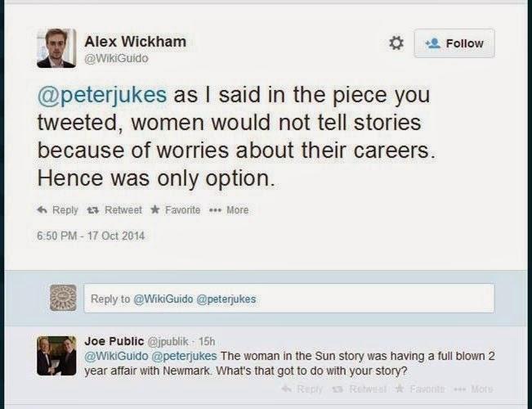The width and height of the screenshot is (532, 409).
Task: Visit the @WikiGuido handle link
Action: (116, 59)
